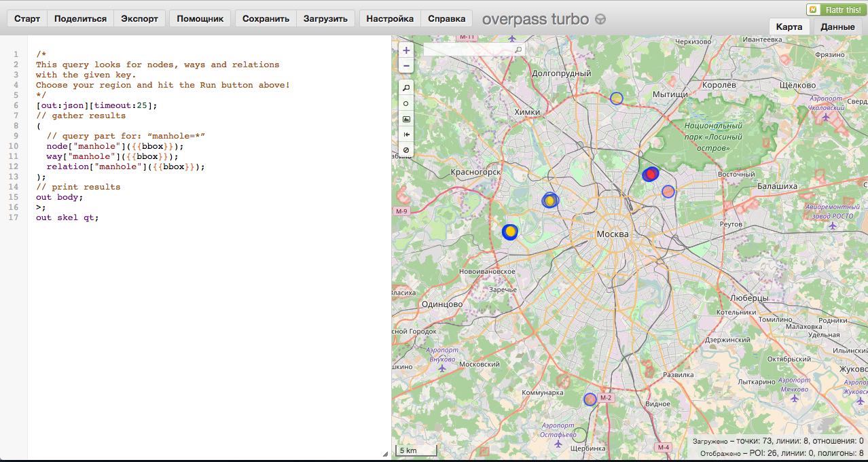
Task: Click the Одинцово city label
Action: click(x=442, y=304)
